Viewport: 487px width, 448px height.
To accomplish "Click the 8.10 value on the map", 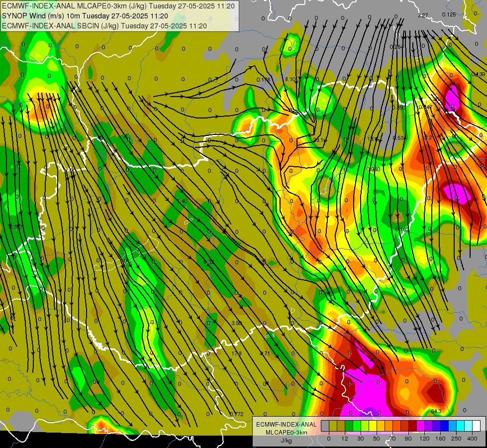I will click(x=290, y=79).
